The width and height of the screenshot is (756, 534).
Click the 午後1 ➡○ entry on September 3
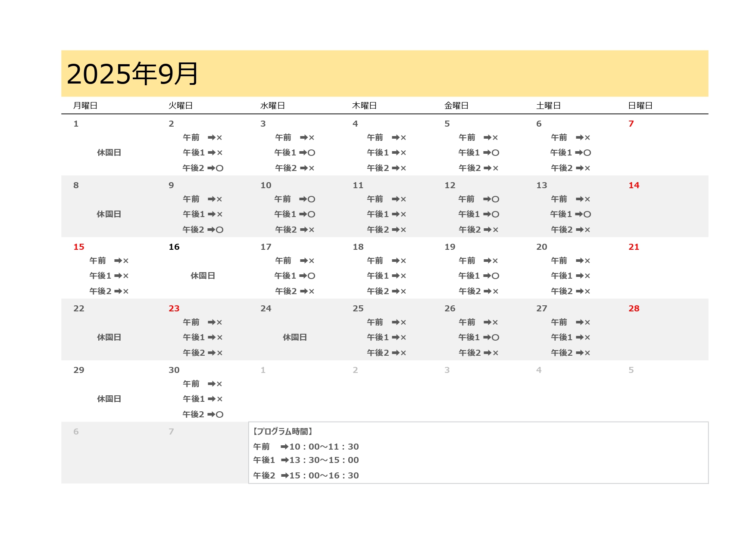[x=295, y=152]
